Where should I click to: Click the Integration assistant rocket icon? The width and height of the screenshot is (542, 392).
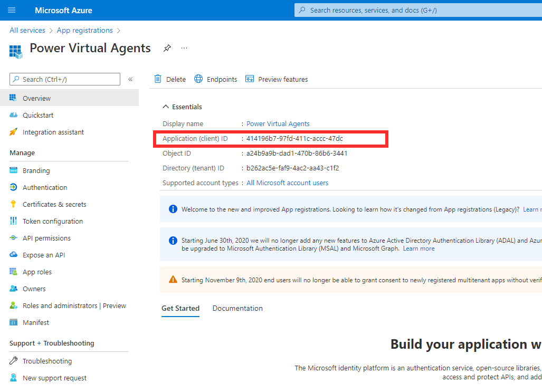tap(13, 132)
